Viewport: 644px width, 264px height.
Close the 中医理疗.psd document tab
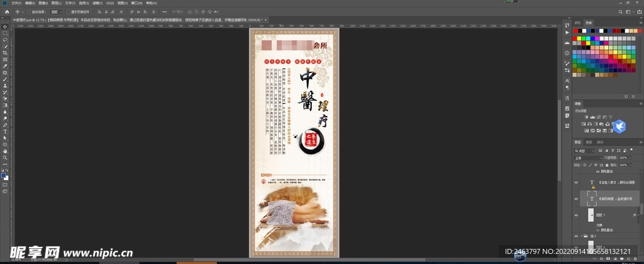(266, 20)
